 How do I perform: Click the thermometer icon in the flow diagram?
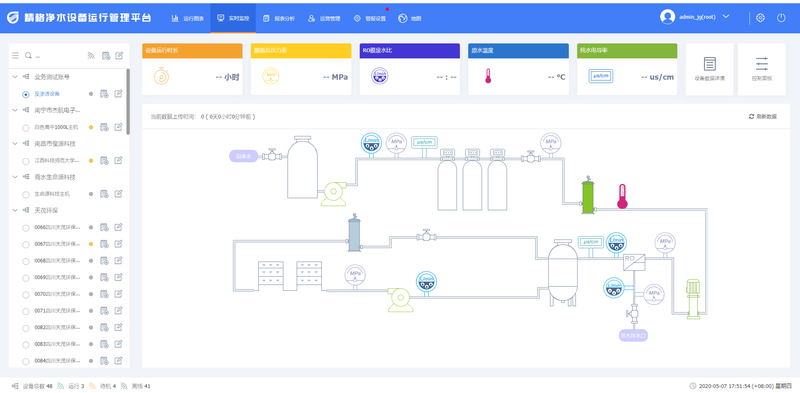pyautogui.click(x=622, y=196)
